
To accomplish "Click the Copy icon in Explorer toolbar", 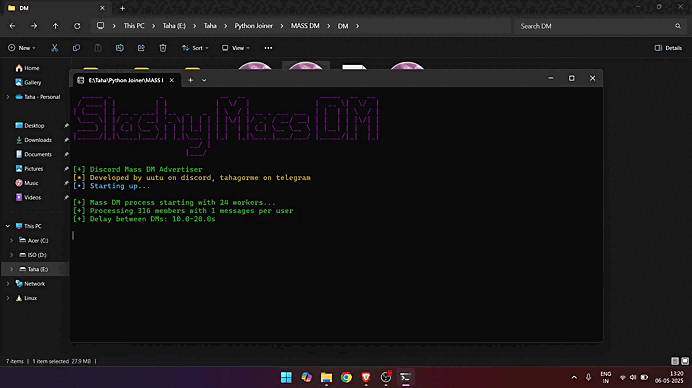I will click(76, 48).
